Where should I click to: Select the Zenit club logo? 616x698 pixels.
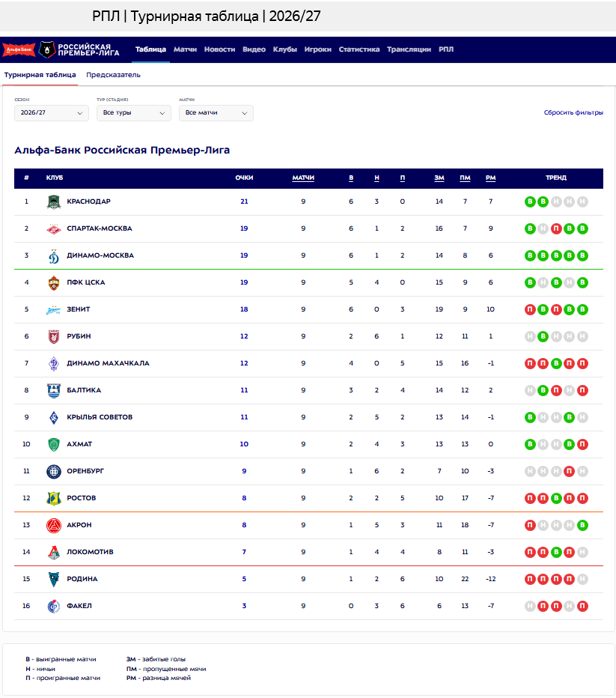point(54,309)
